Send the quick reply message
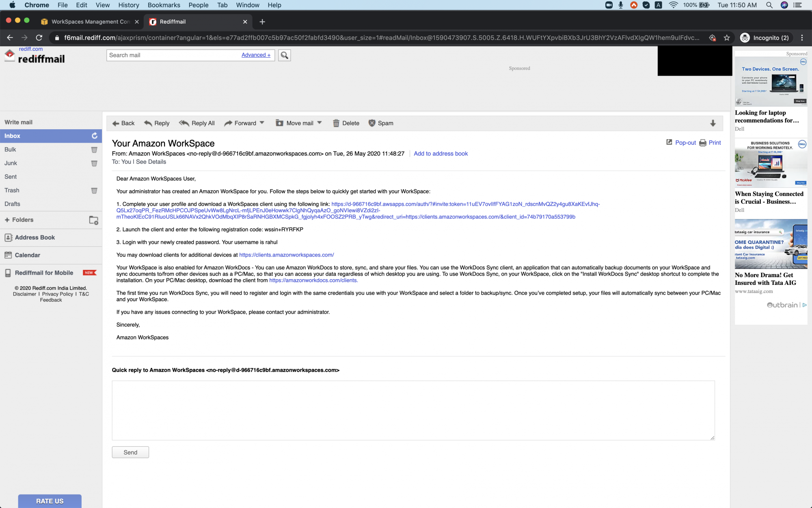This screenshot has height=508, width=812. 130,452
